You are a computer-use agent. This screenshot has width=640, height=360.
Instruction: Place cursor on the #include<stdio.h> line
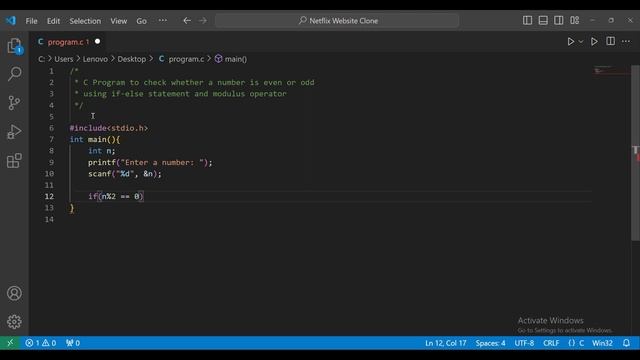click(109, 128)
